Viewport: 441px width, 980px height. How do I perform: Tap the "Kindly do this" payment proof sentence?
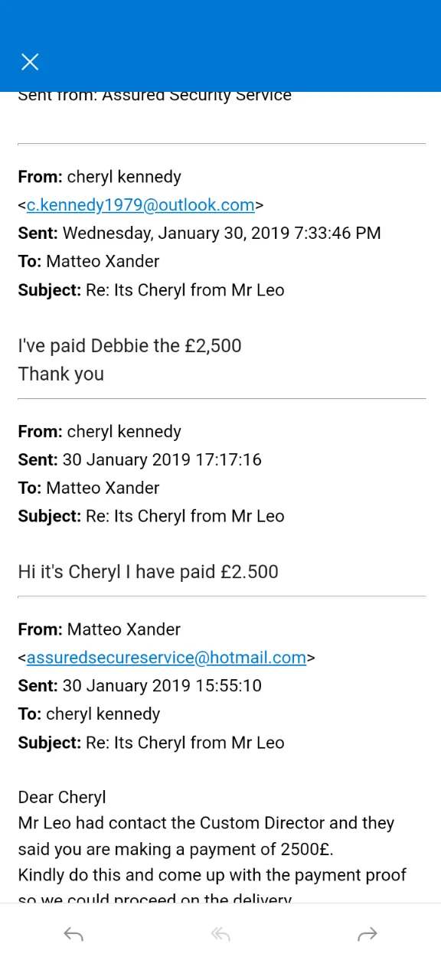(212, 875)
